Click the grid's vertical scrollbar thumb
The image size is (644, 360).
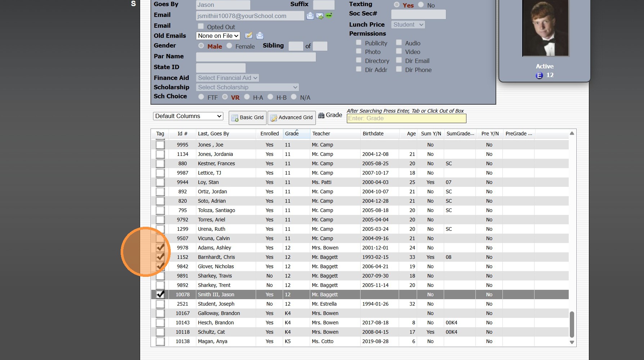point(572,324)
